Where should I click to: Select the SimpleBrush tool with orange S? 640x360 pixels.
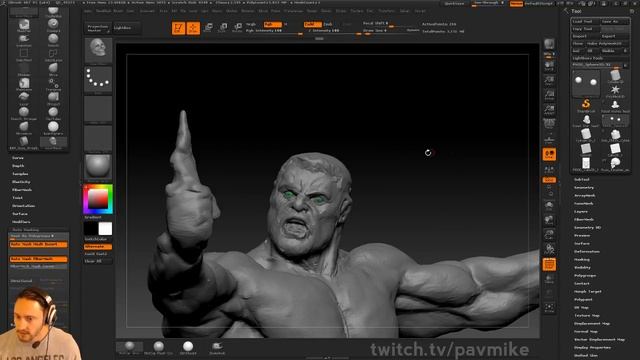(586, 104)
